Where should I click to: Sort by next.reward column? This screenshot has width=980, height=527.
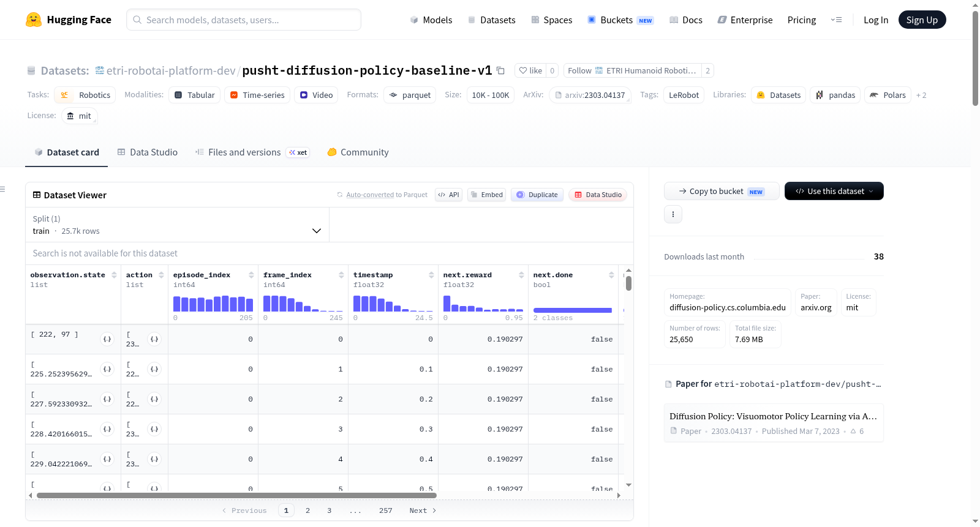521,275
